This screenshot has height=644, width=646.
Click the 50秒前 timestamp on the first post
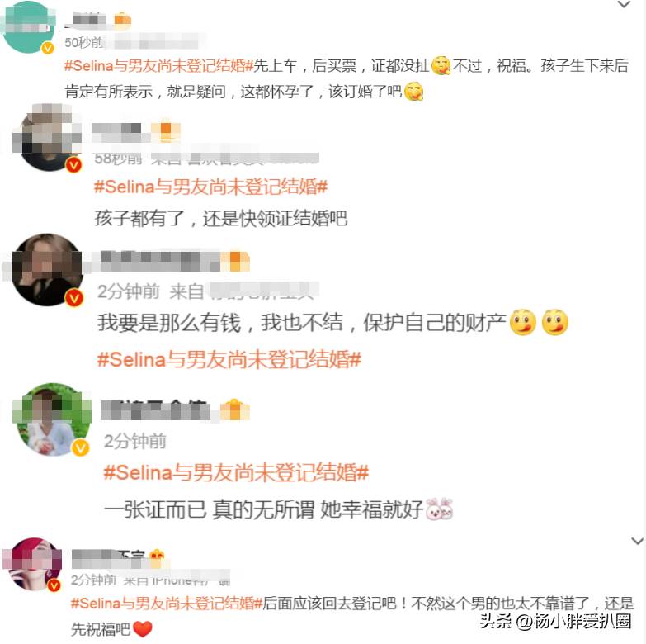coord(83,42)
